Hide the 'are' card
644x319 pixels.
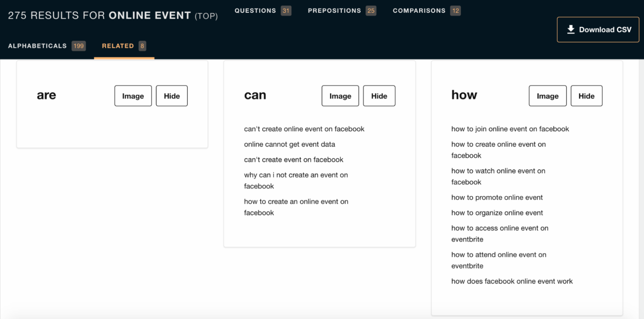click(172, 96)
